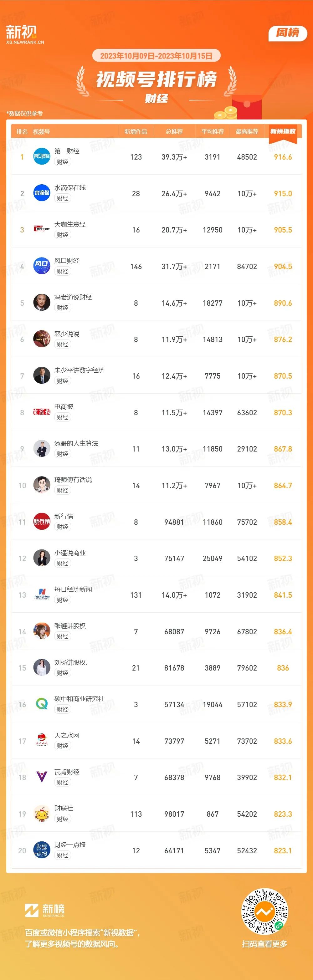This screenshot has width=313, height=980.
Task: Select the 新榜指数 column header
Action: (x=283, y=132)
